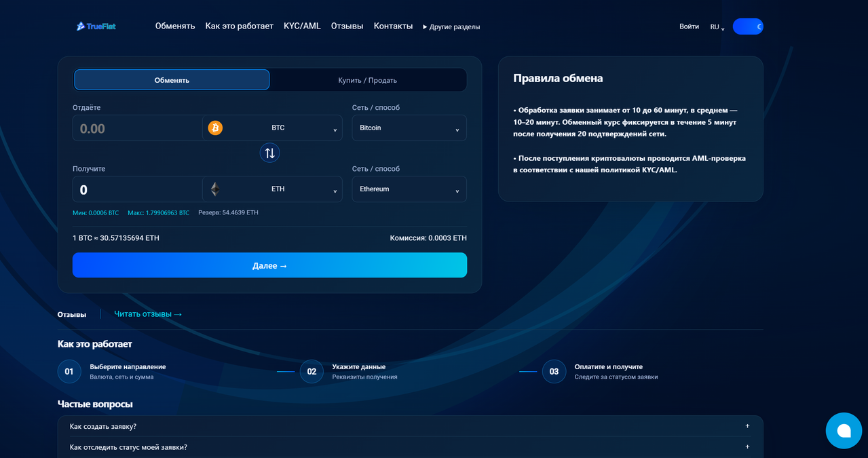
Task: Open the live chat bubble
Action: point(844,430)
